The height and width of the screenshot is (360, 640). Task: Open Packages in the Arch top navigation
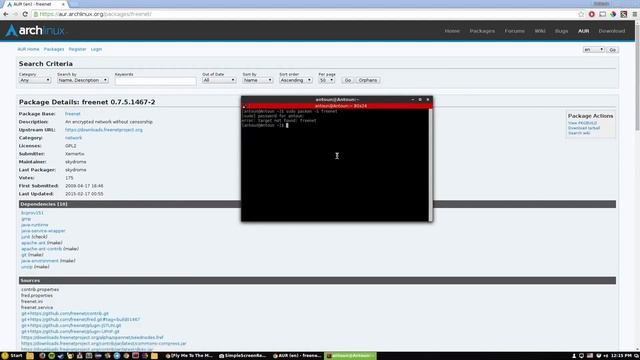click(x=482, y=31)
